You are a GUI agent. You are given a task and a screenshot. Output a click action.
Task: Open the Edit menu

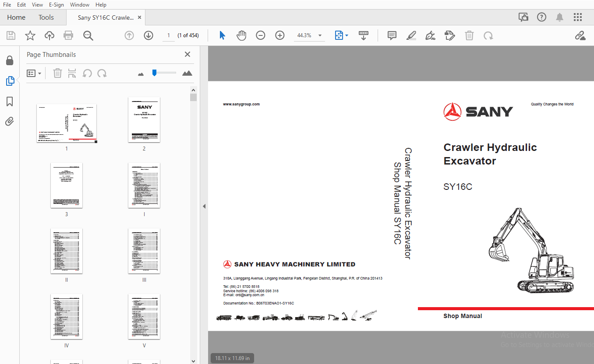(x=21, y=5)
